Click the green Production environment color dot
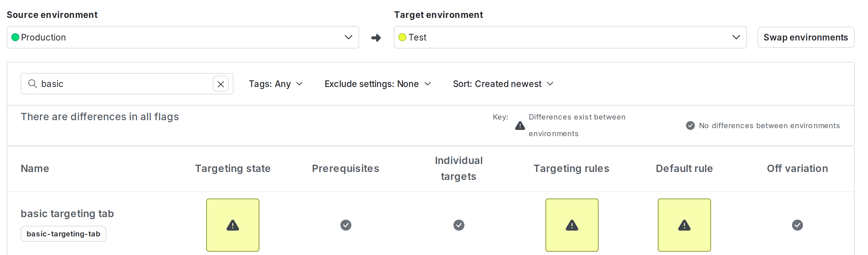868x255 pixels. tap(15, 37)
